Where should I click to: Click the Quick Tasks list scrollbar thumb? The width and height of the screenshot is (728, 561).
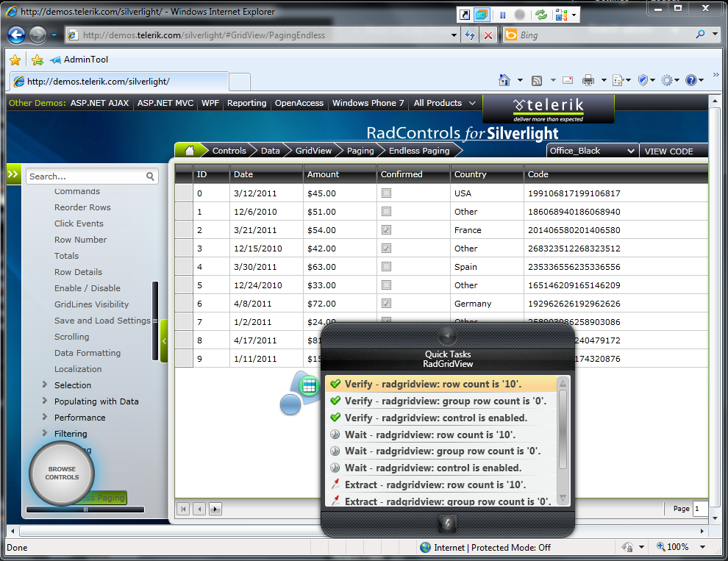pyautogui.click(x=563, y=430)
